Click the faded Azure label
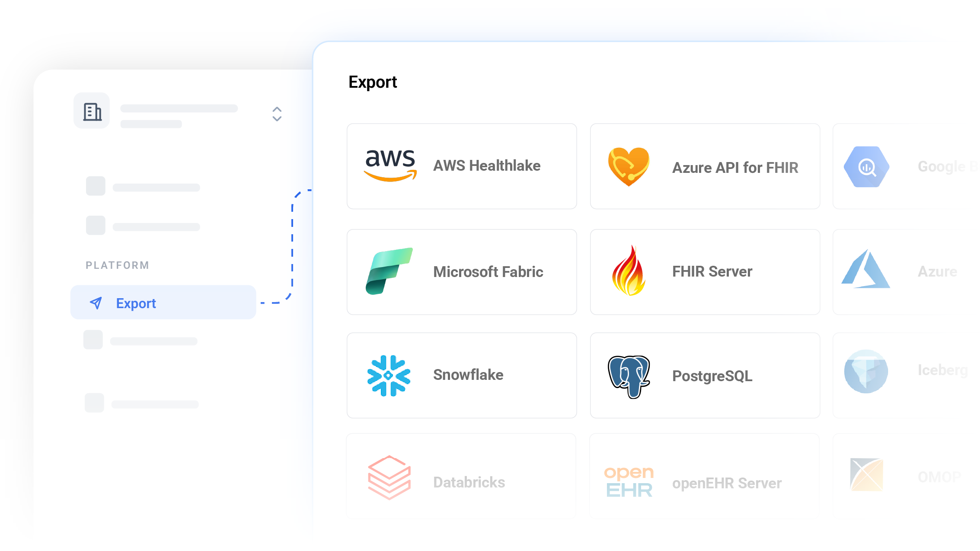980x551 pixels. click(x=938, y=271)
